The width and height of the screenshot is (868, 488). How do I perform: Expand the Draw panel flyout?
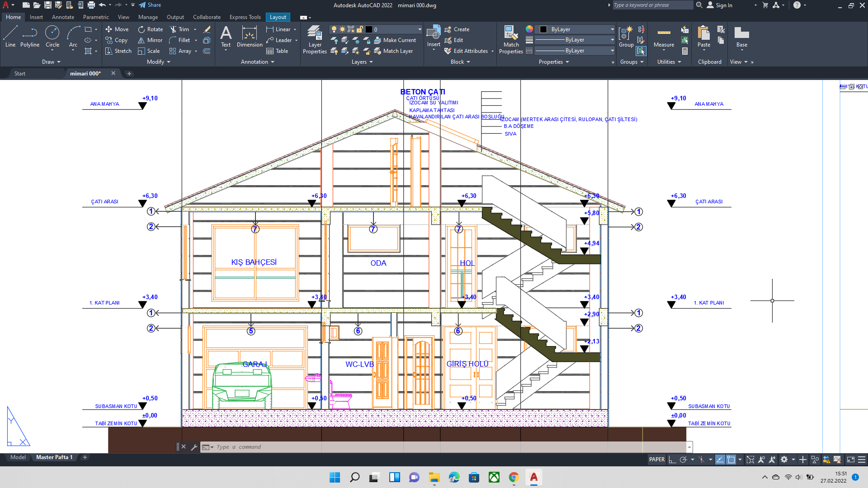[51, 62]
